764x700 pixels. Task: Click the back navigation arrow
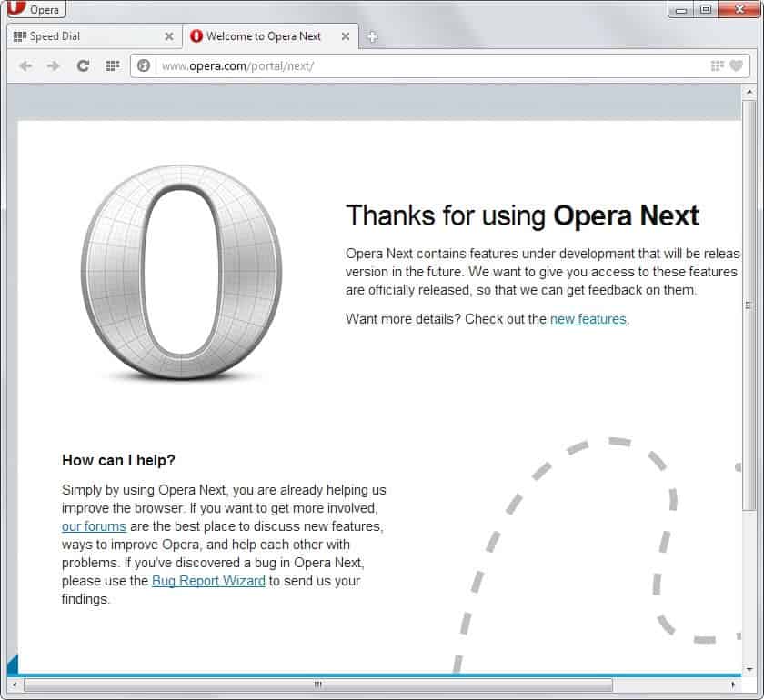click(25, 65)
